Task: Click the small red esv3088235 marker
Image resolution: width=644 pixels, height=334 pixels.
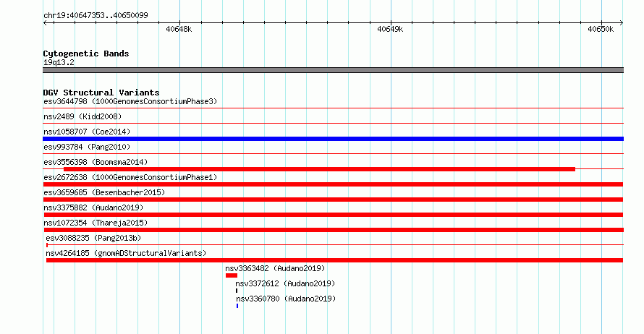Action: [47, 245]
